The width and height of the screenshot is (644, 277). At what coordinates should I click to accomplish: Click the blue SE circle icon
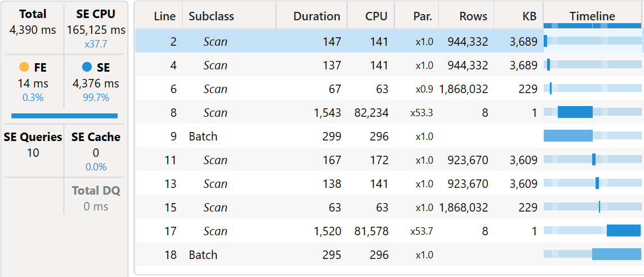click(x=87, y=67)
